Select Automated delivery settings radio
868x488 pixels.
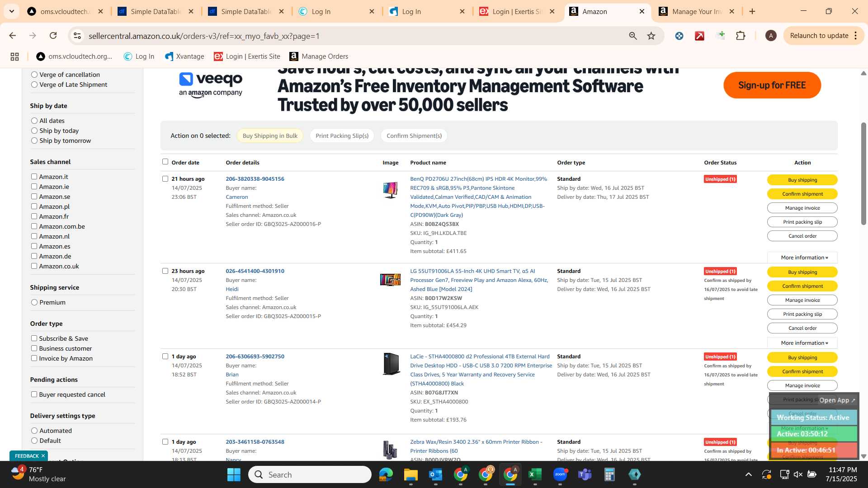tap(34, 431)
